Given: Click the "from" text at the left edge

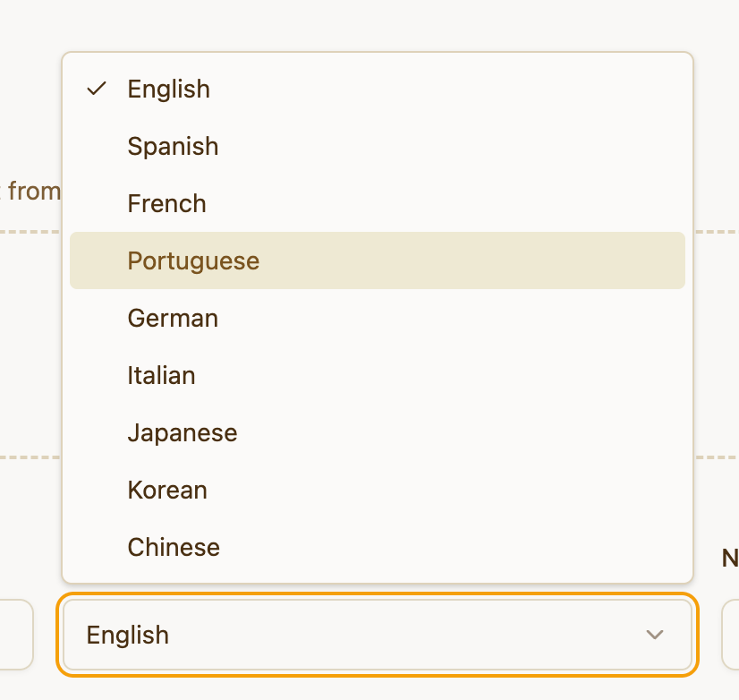Looking at the screenshot, I should pyautogui.click(x=33, y=191).
